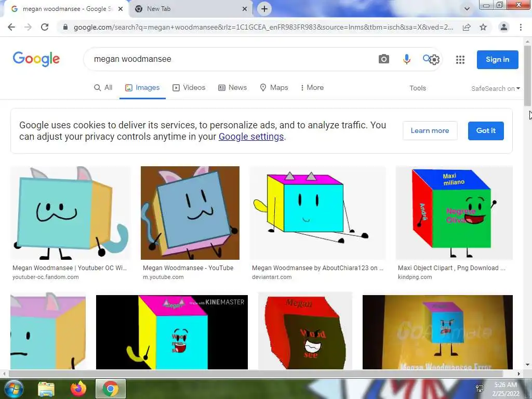View site info via the padlock icon

(x=65, y=27)
